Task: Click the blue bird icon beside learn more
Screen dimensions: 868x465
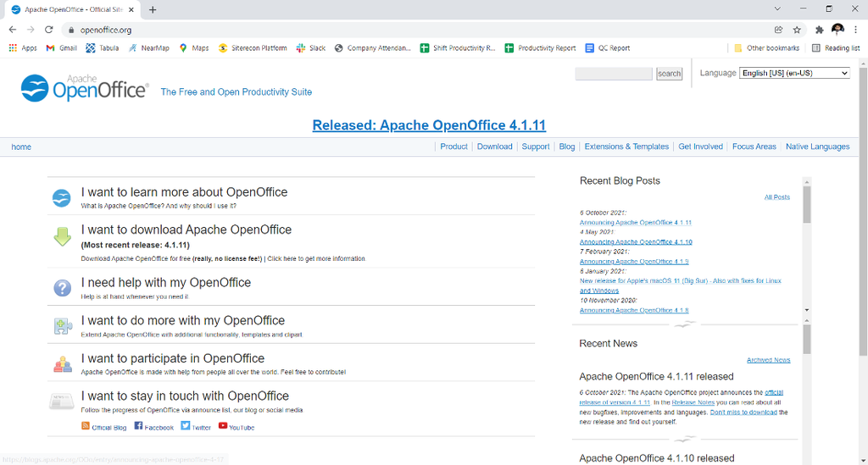Action: coord(61,198)
